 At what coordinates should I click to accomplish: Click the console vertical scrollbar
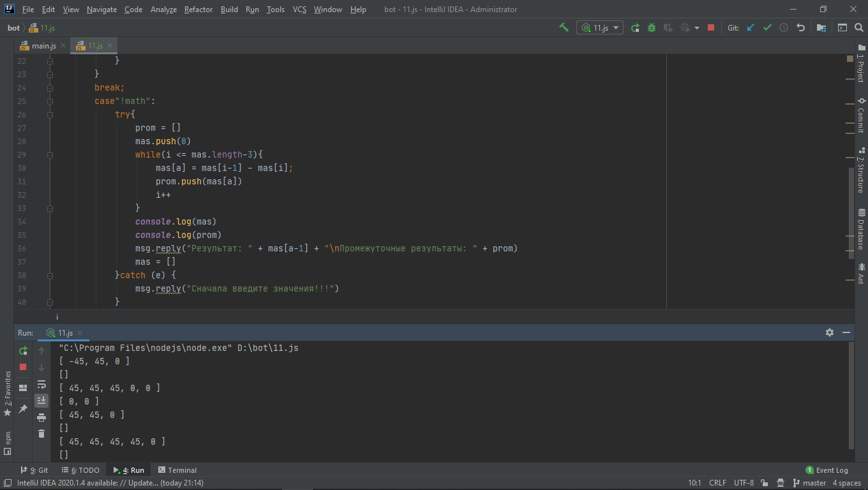851,396
